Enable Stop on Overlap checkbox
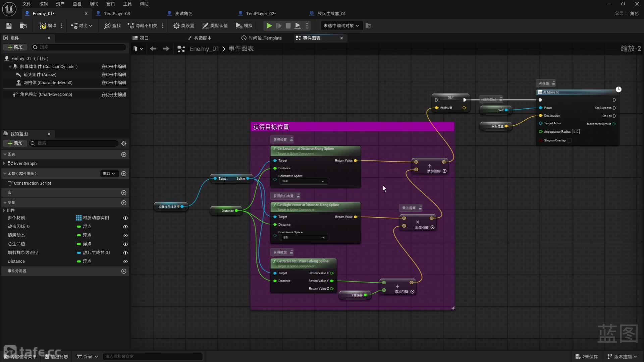The image size is (644, 362). click(x=569, y=140)
